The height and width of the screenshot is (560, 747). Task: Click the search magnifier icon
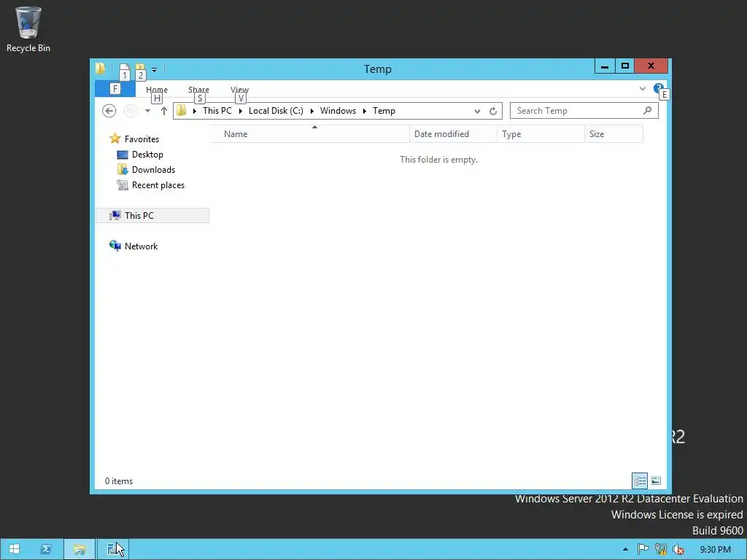click(647, 111)
